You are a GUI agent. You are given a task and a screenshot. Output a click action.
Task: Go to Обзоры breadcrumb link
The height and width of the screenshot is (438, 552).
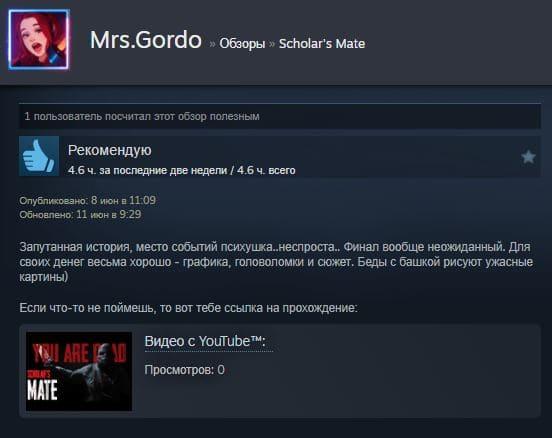(x=242, y=44)
